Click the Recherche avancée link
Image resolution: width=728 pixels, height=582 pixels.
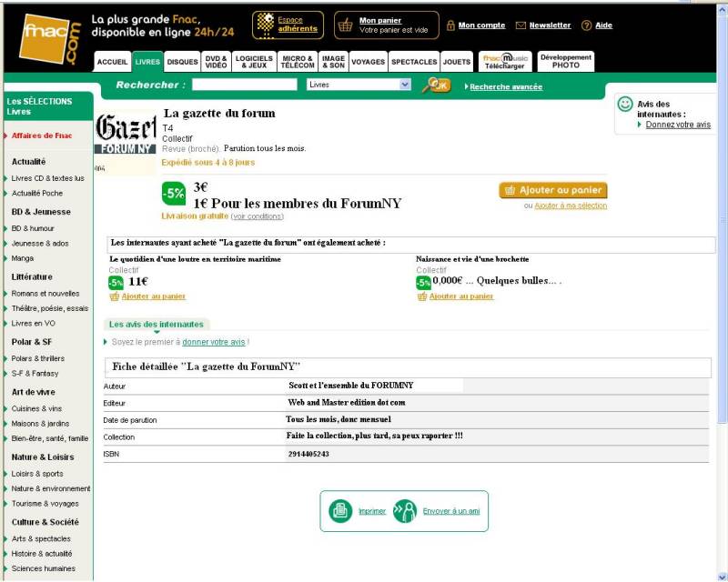(x=506, y=86)
